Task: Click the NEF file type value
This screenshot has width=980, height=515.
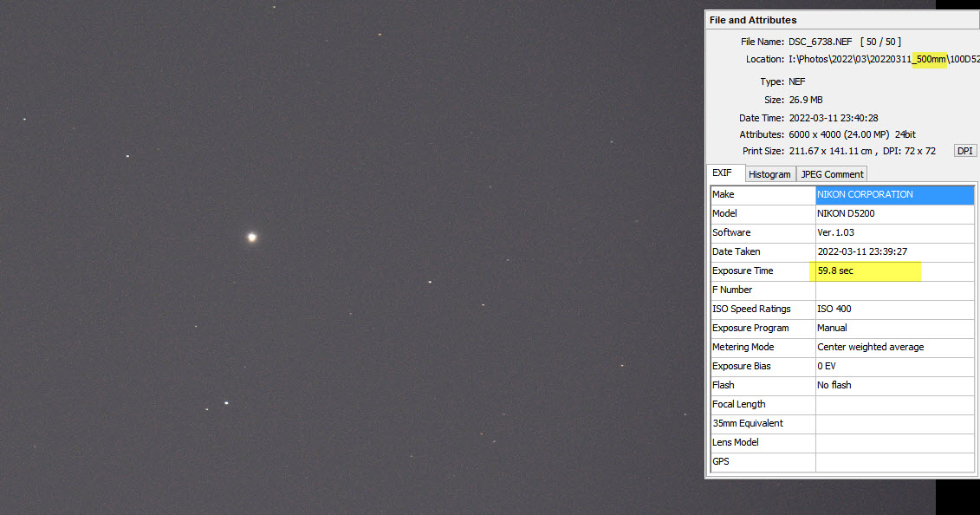Action: tap(797, 81)
